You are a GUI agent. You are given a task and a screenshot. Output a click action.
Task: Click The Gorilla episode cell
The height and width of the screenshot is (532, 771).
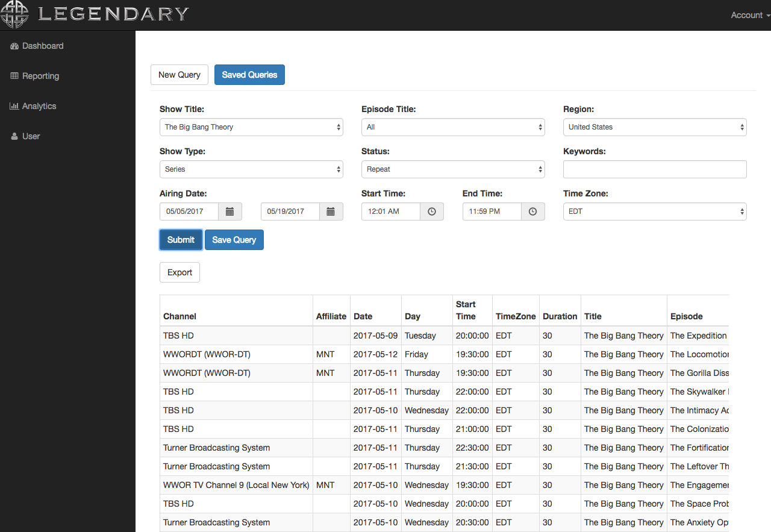point(698,373)
